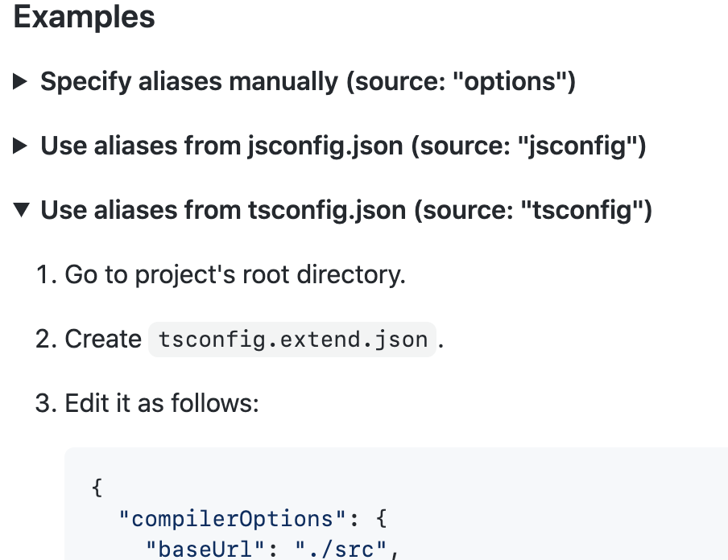Click the list number 1 marker

[x=43, y=275]
